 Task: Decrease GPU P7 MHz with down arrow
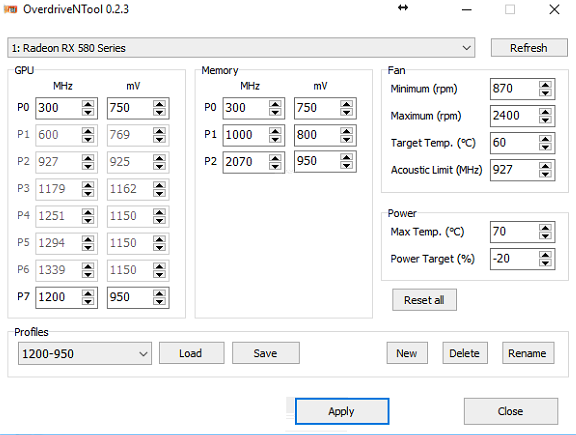[x=88, y=301]
